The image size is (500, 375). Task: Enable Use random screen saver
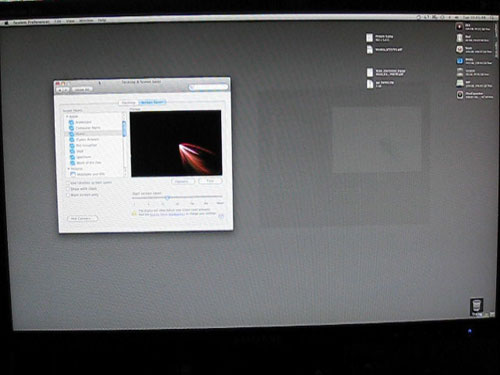[68, 183]
